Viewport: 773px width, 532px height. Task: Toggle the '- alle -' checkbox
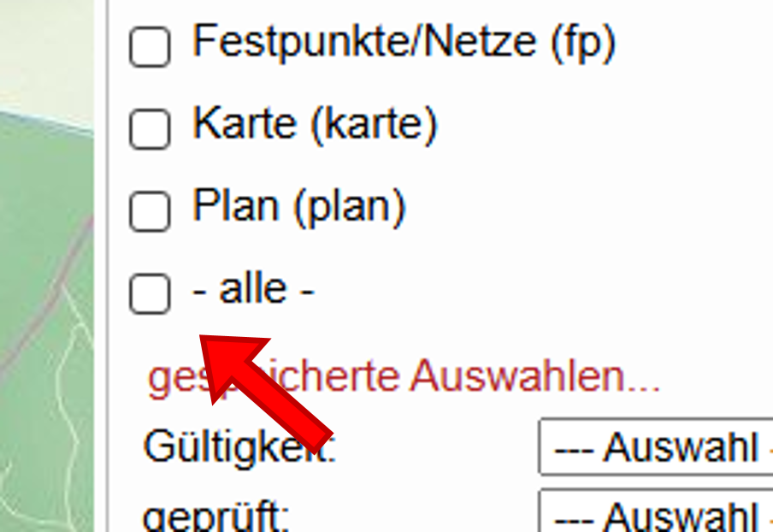(x=150, y=294)
